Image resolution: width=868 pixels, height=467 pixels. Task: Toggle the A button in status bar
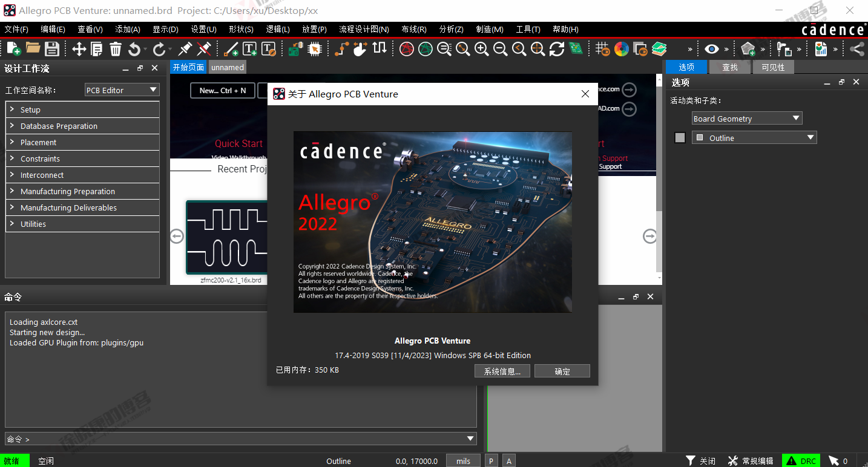point(509,461)
